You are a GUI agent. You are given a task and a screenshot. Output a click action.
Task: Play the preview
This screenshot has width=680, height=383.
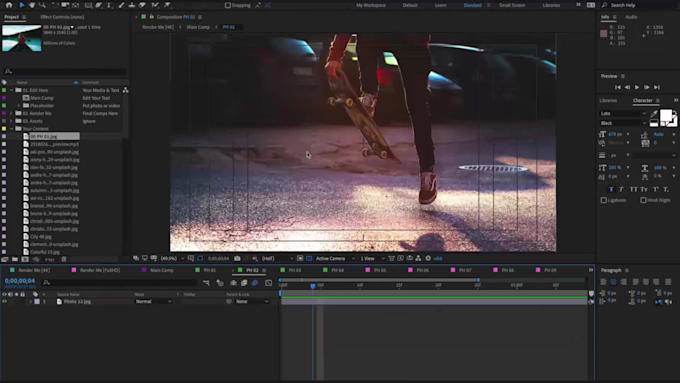point(637,87)
